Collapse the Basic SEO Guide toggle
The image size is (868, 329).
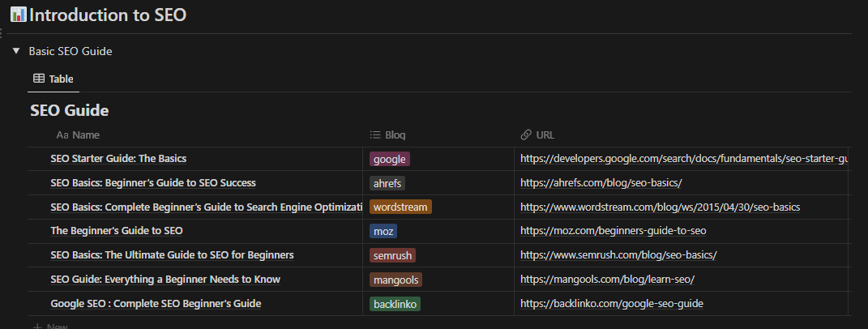coord(16,51)
